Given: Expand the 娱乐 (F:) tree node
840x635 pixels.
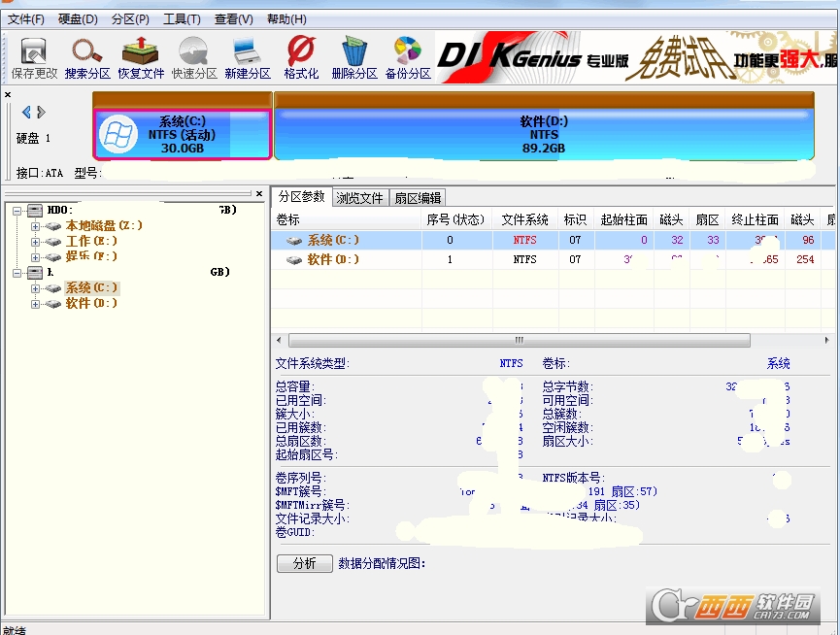Looking at the screenshot, I should click(x=35, y=257).
